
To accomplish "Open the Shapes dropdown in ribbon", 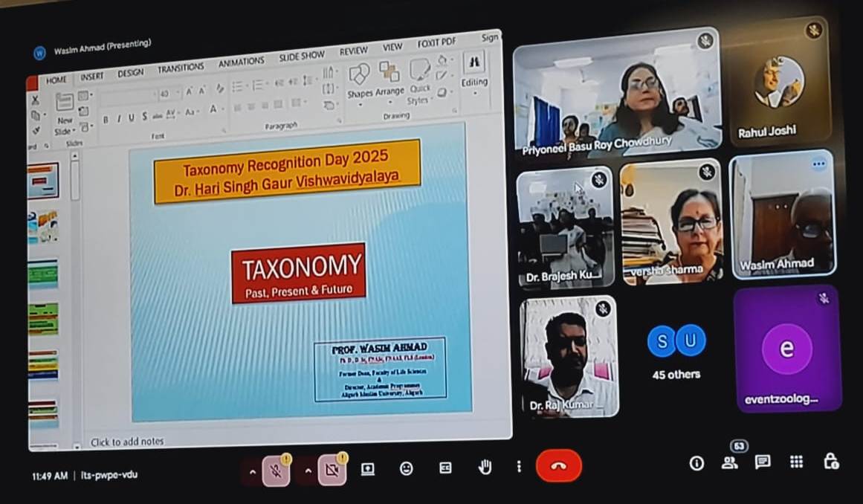I will pyautogui.click(x=360, y=80).
